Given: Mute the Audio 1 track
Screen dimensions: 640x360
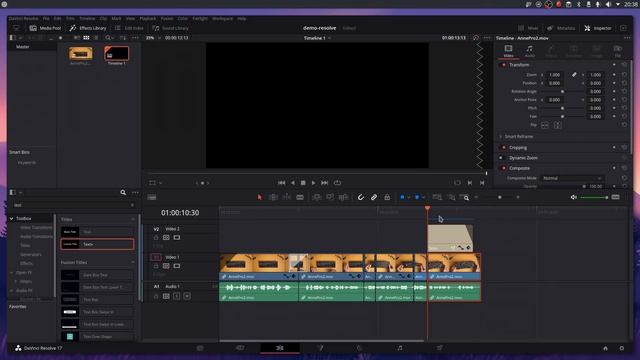Looking at the screenshot, I should (187, 296).
